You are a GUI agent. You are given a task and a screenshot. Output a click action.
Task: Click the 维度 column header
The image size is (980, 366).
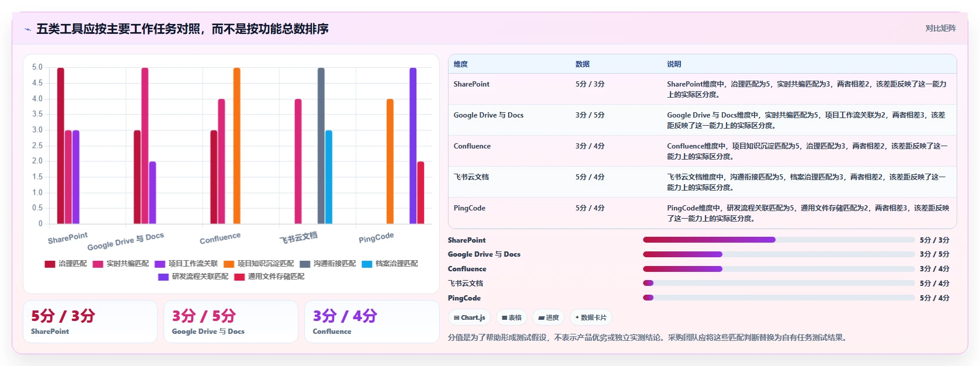click(x=461, y=64)
